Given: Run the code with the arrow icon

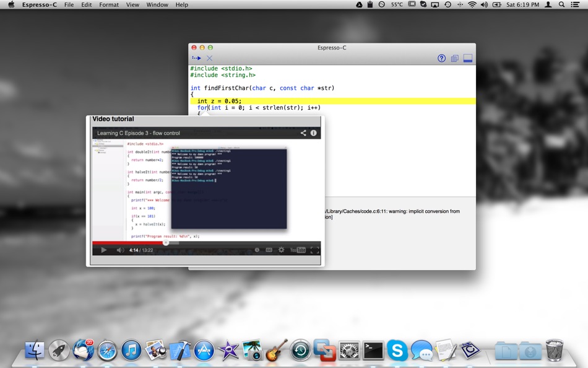Looking at the screenshot, I should pos(196,58).
